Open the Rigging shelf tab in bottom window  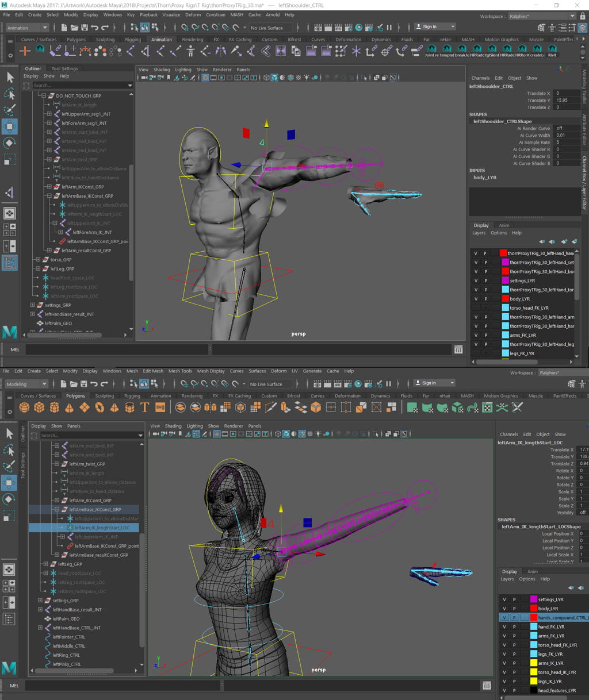[132, 396]
